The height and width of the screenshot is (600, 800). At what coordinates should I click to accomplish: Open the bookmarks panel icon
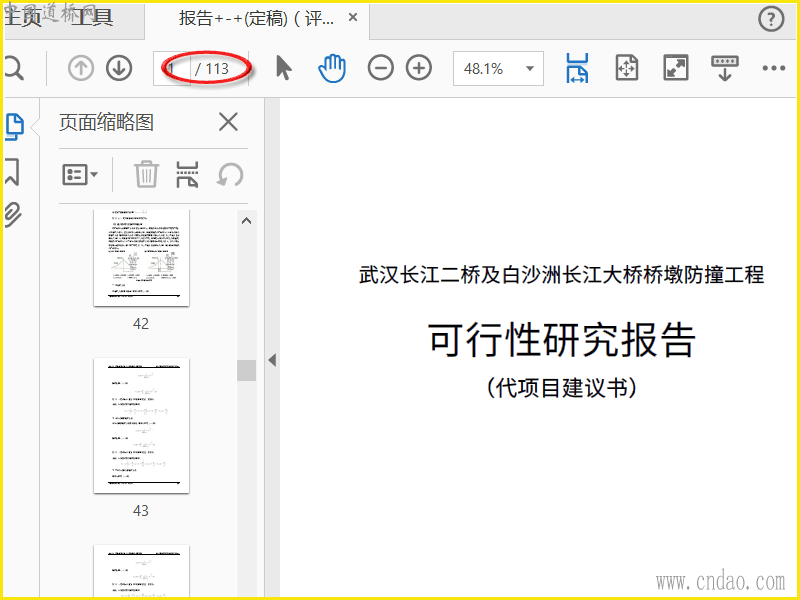click(x=12, y=171)
